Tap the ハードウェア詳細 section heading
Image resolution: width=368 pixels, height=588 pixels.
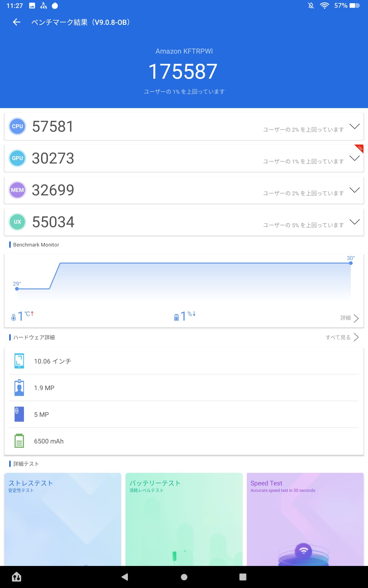[34, 337]
